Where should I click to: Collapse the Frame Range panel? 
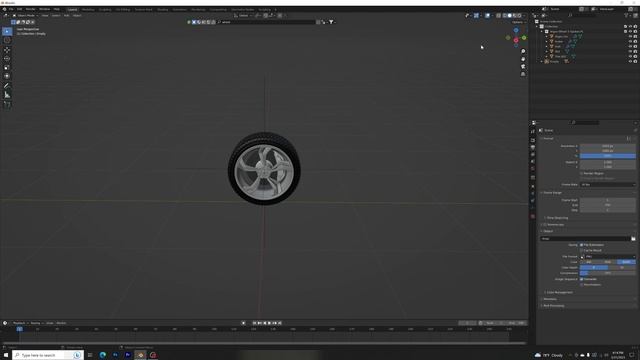click(552, 193)
